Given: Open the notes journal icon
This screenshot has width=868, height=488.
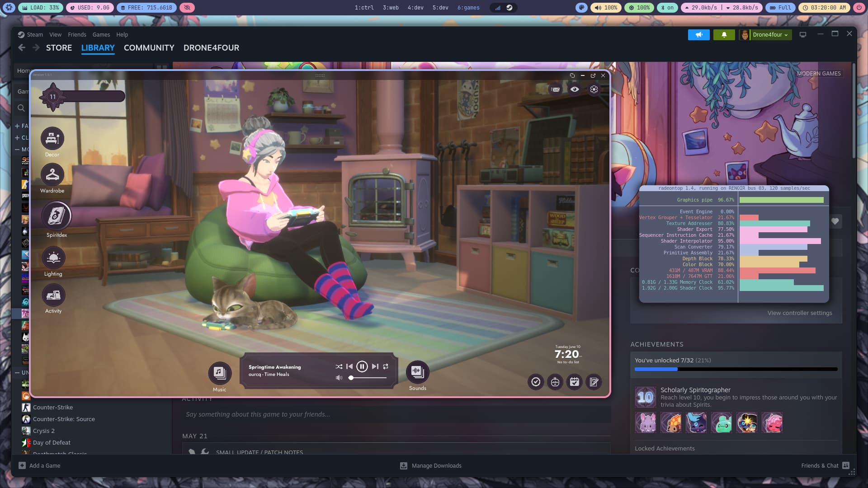Looking at the screenshot, I should [594, 382].
